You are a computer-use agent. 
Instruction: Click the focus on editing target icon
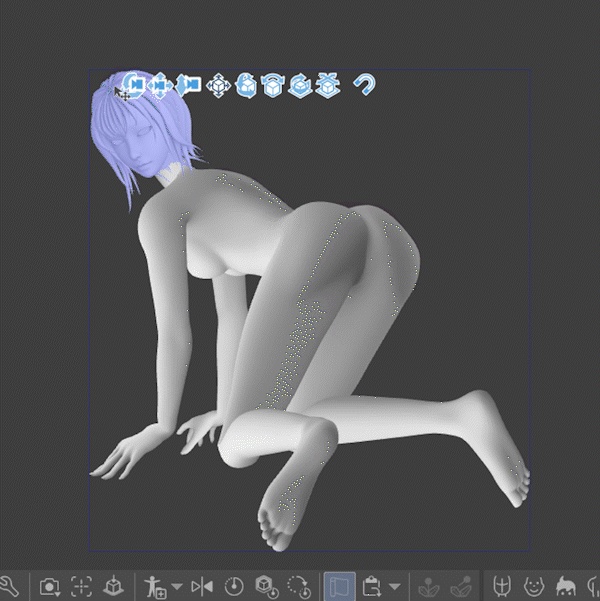click(x=81, y=586)
